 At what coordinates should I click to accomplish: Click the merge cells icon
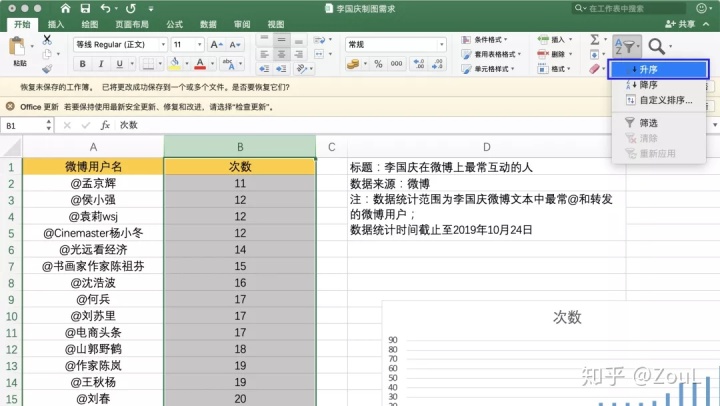pyautogui.click(x=319, y=54)
